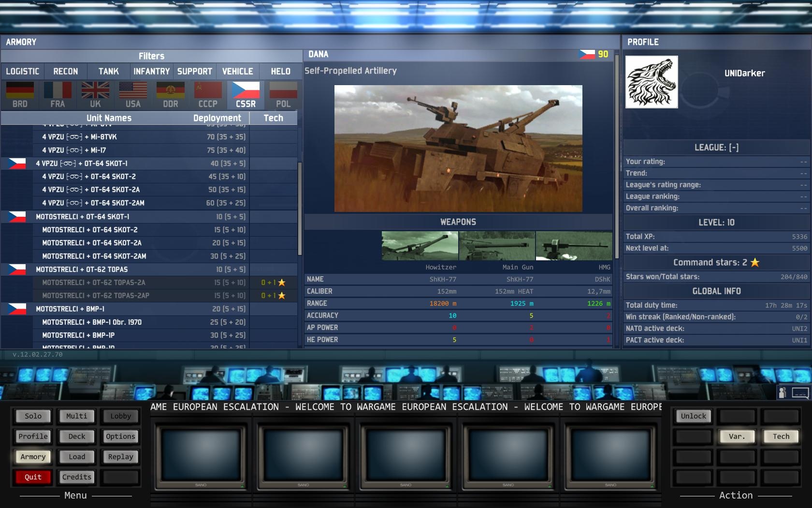Viewport: 812px width, 508px height.
Task: Collapse the MOTOSTRELCI + BMP-1 unit group
Action: 17,309
